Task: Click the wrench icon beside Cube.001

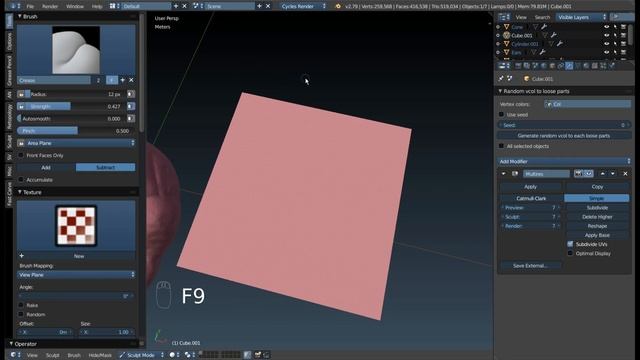Action: pyautogui.click(x=553, y=36)
